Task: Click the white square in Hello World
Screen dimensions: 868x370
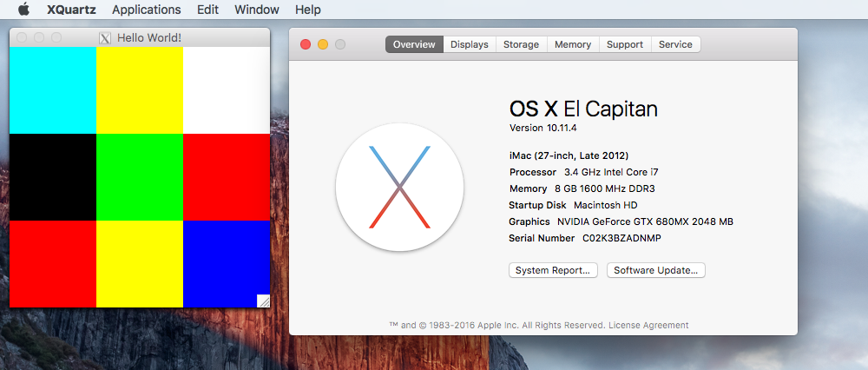Action: coord(227,90)
